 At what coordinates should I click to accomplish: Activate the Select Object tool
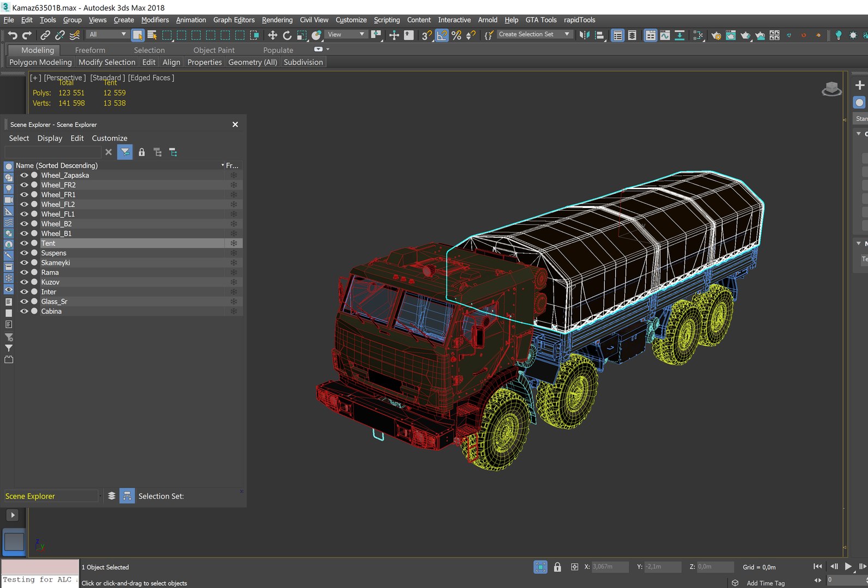point(137,35)
